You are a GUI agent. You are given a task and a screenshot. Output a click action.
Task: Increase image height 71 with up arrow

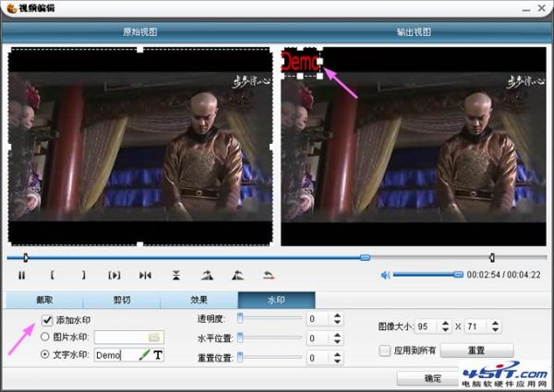(x=495, y=323)
